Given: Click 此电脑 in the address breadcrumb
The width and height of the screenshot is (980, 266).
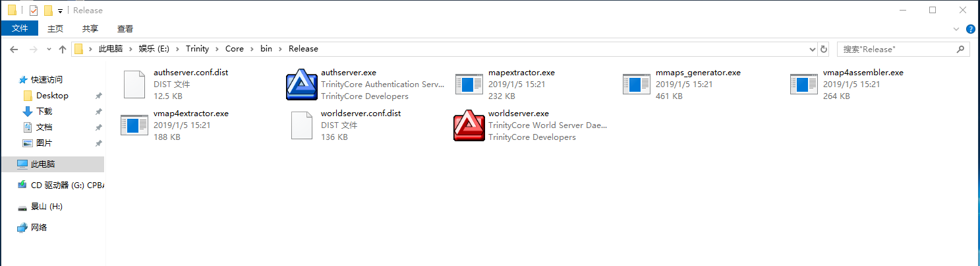Looking at the screenshot, I should click(x=111, y=49).
